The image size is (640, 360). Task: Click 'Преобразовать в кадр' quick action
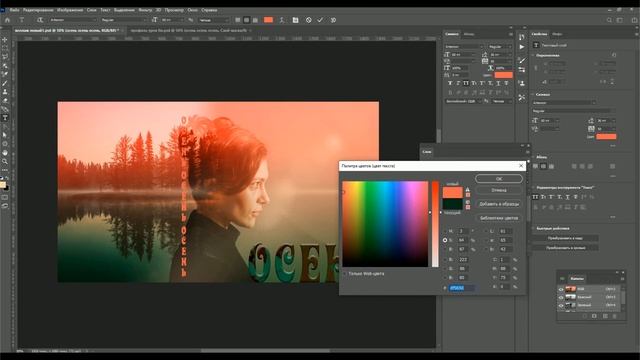(x=565, y=238)
